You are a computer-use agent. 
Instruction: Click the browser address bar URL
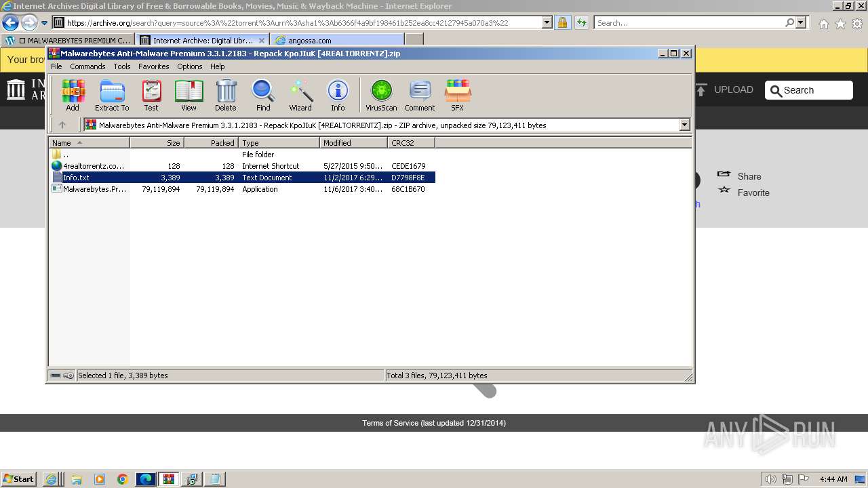pos(288,22)
